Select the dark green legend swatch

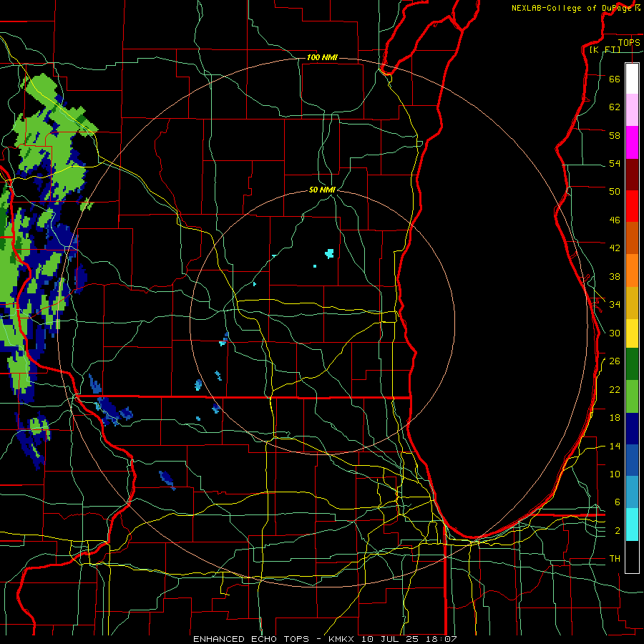click(632, 364)
